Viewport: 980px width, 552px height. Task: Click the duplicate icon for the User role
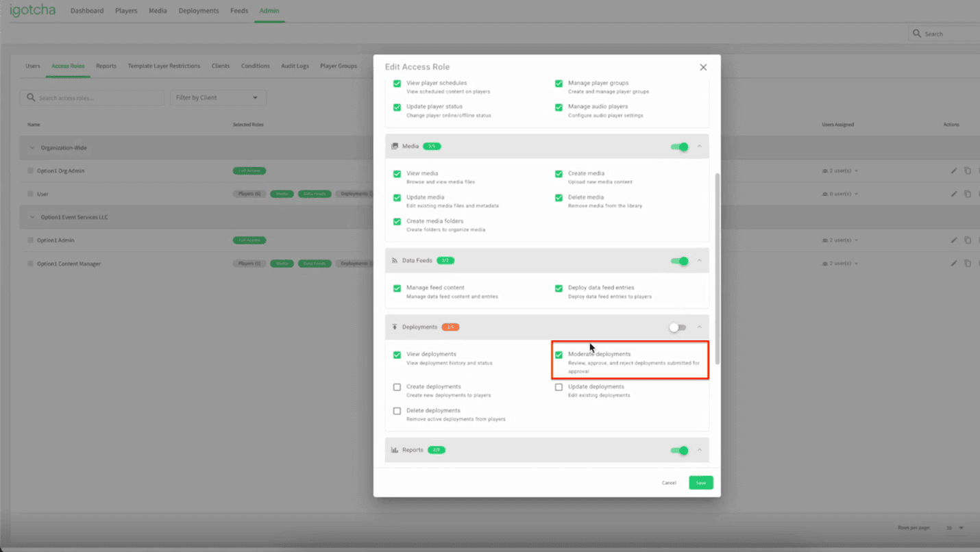968,194
